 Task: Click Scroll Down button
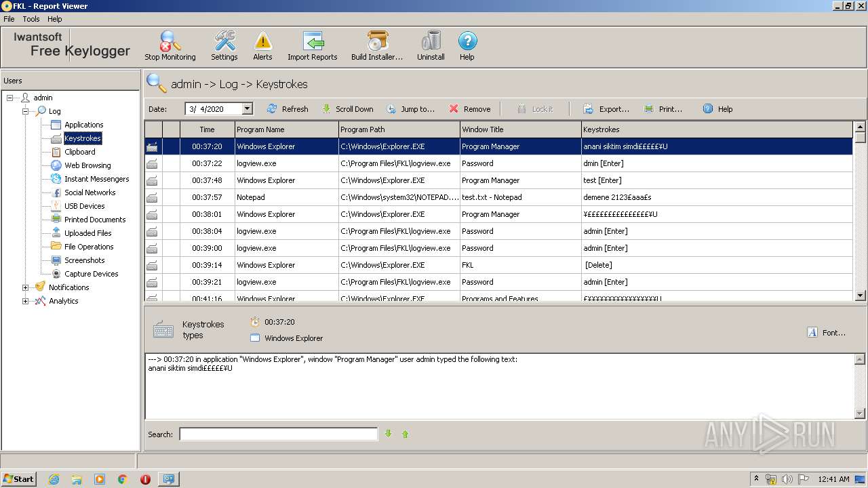click(x=347, y=108)
